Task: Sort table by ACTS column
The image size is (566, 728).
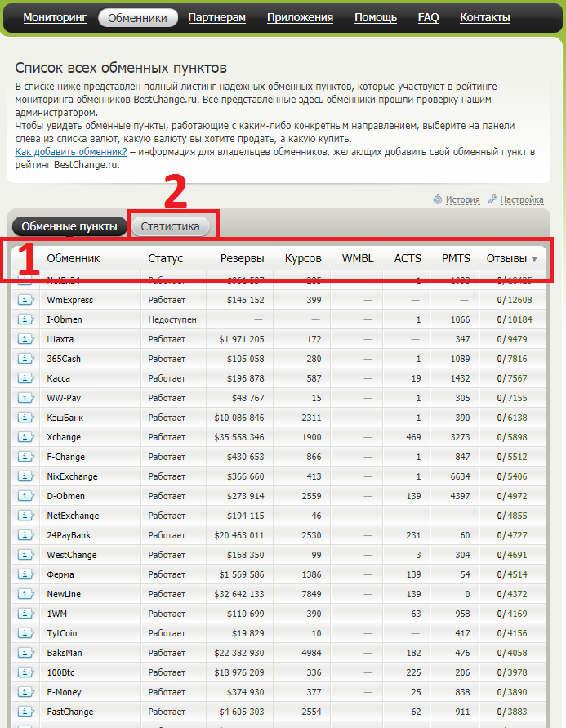Action: pos(408,259)
